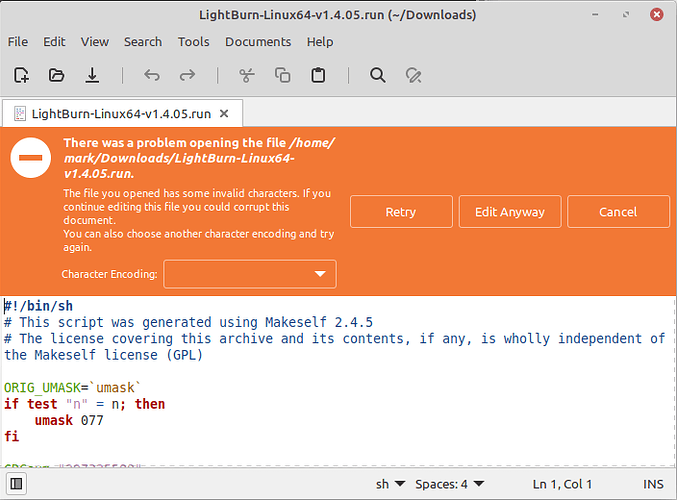This screenshot has height=500, width=677.
Task: Undo the last action
Action: pyautogui.click(x=152, y=75)
